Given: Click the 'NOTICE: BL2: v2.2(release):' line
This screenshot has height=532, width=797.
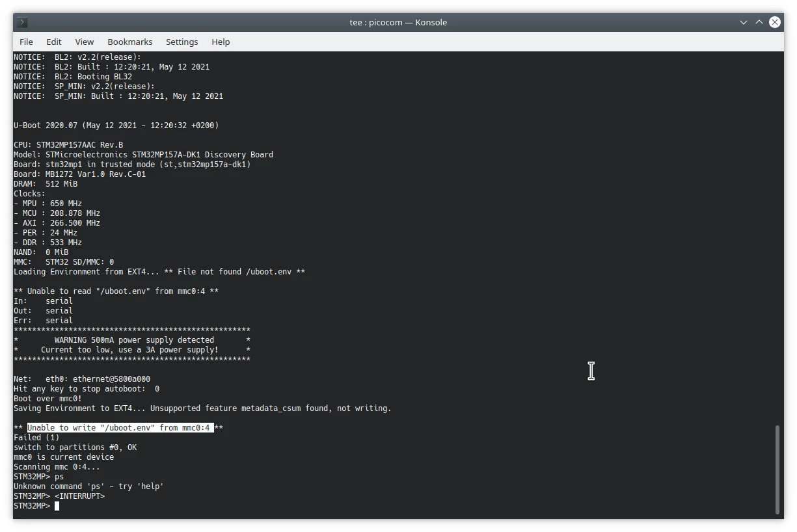Looking at the screenshot, I should click(x=77, y=57).
